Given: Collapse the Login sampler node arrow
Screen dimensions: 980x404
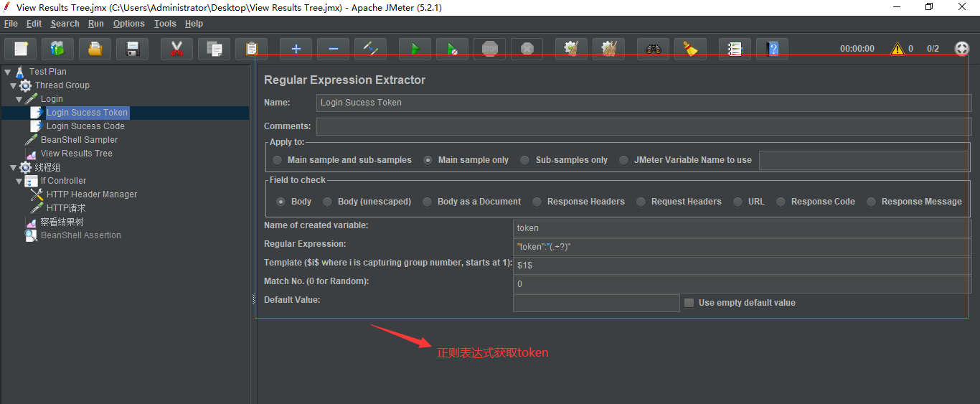Looking at the screenshot, I should (x=19, y=99).
